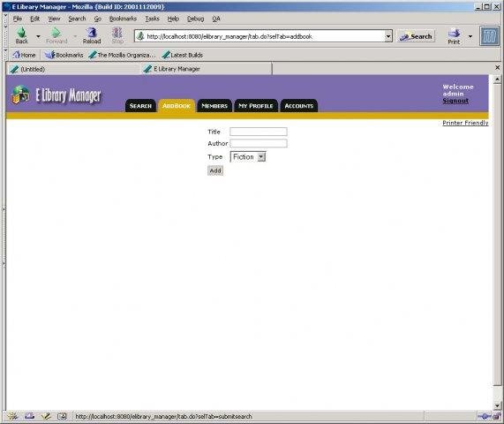Screen dimensions: 504x424
Task: Click the Home personal toolbar button
Action: pyautogui.click(x=24, y=55)
